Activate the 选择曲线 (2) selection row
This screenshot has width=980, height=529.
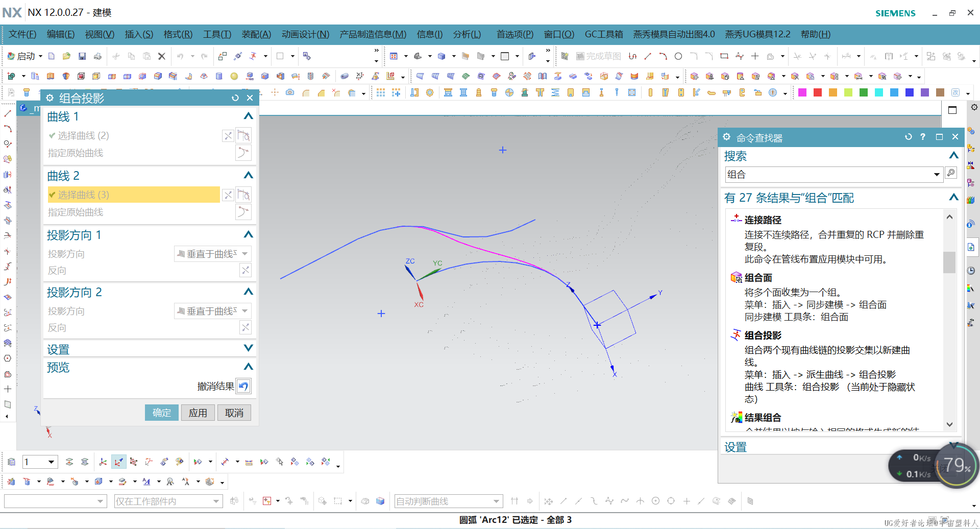(133, 135)
